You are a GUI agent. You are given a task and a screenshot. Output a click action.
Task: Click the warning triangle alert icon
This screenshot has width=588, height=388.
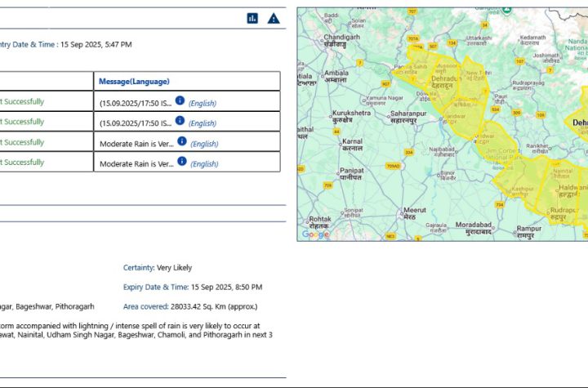[274, 18]
